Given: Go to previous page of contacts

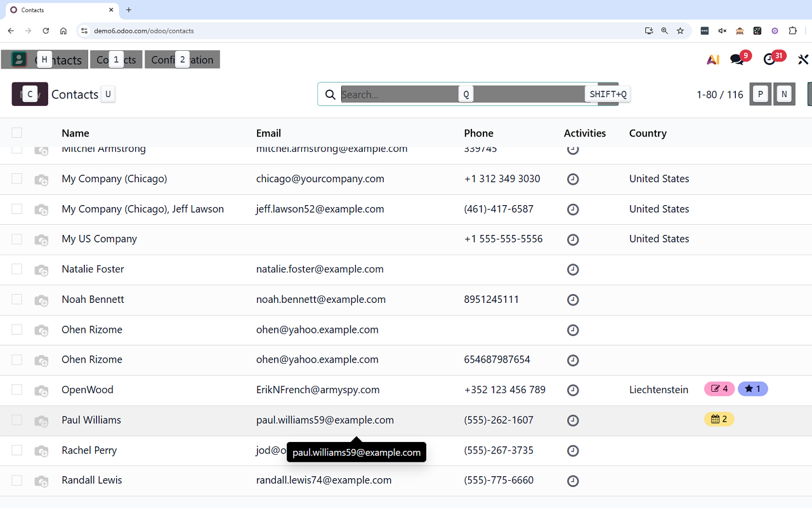Looking at the screenshot, I should click(761, 94).
